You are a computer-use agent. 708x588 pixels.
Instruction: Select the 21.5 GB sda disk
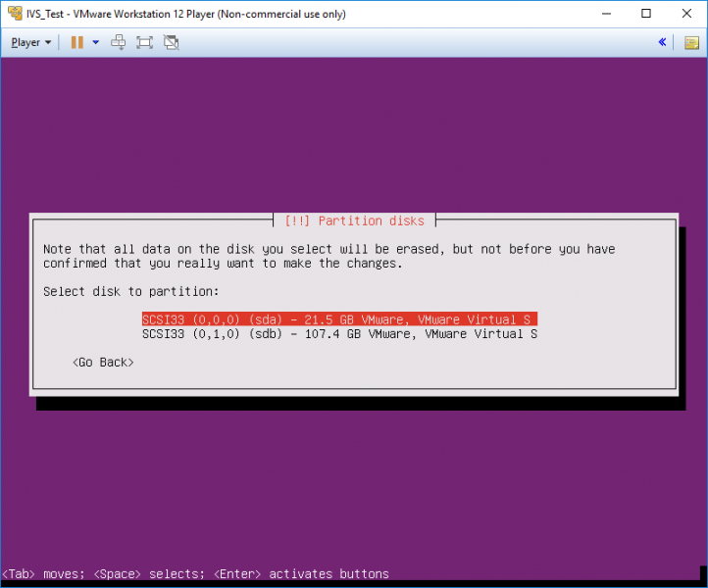(339, 319)
